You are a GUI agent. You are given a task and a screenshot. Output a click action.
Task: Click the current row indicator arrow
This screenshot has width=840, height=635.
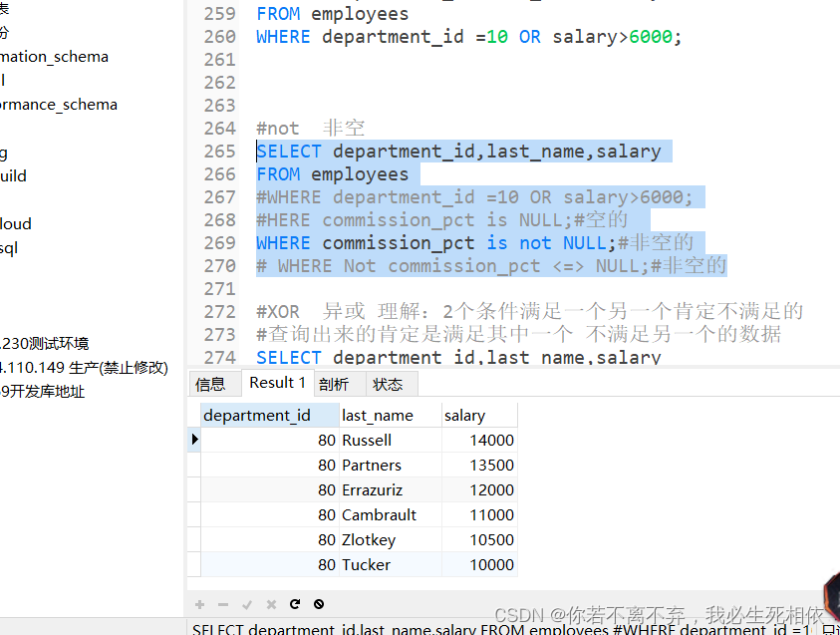[193, 439]
